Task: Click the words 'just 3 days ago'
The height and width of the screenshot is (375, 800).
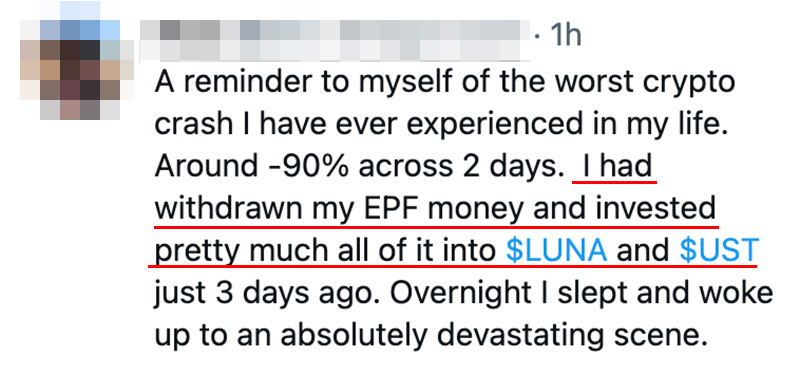Action: coord(262,294)
